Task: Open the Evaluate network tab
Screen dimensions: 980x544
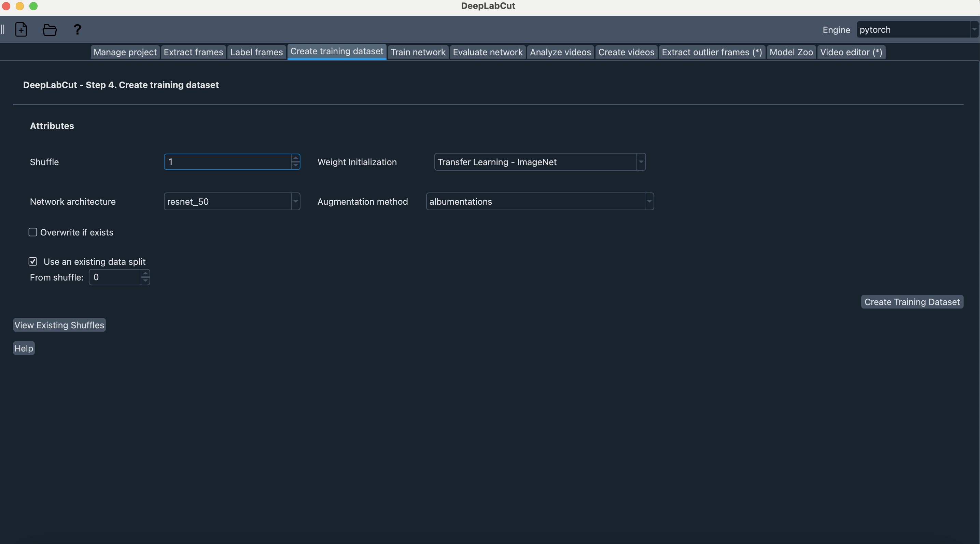Action: [x=488, y=52]
